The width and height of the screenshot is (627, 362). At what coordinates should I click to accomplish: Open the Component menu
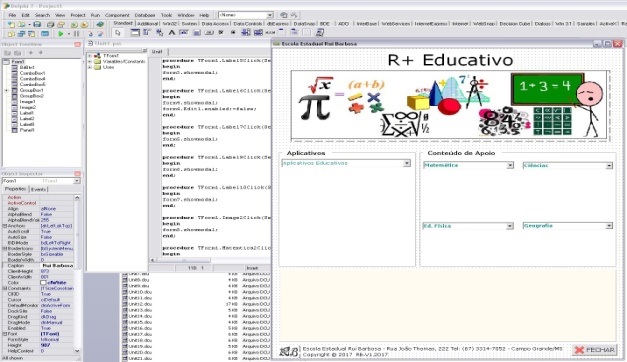point(117,15)
